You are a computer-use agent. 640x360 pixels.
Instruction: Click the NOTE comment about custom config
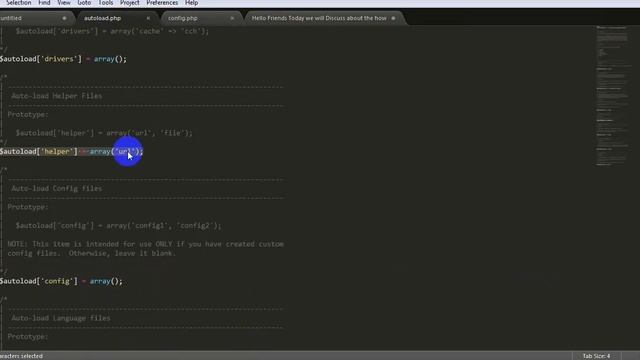click(146, 244)
